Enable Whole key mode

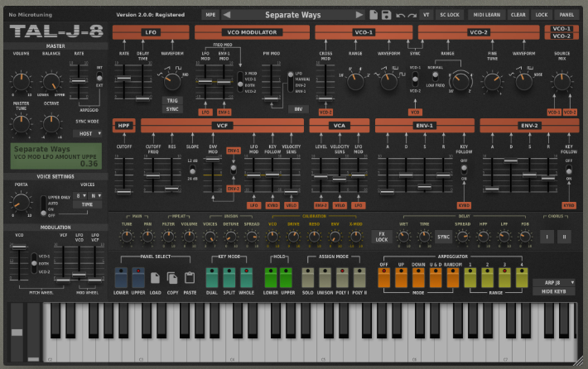click(246, 278)
